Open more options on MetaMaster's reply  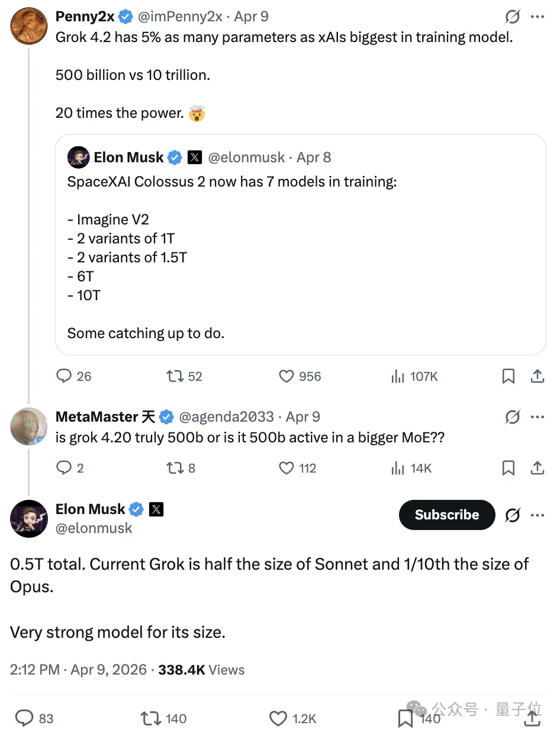538,417
